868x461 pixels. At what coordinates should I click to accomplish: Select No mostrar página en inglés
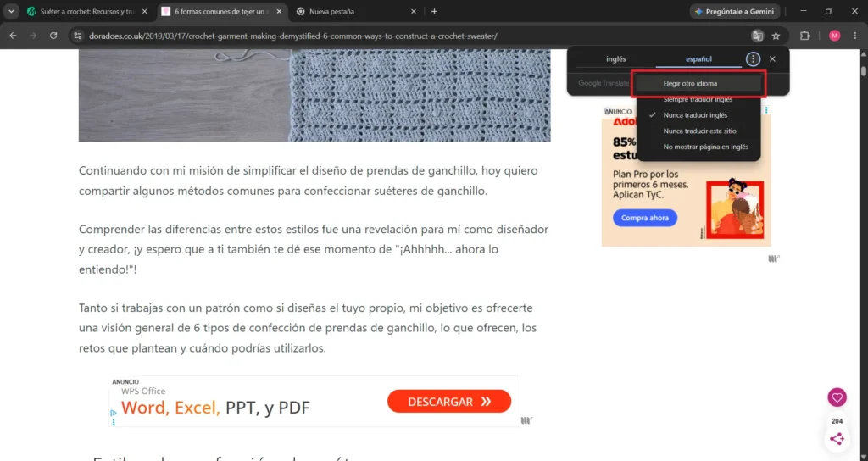point(698,147)
